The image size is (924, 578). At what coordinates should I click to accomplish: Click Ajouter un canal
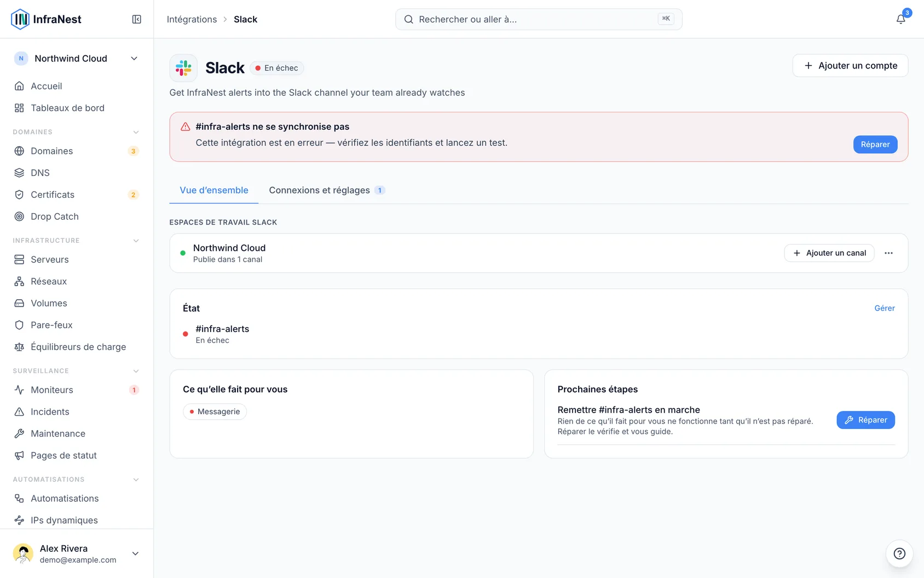829,253
